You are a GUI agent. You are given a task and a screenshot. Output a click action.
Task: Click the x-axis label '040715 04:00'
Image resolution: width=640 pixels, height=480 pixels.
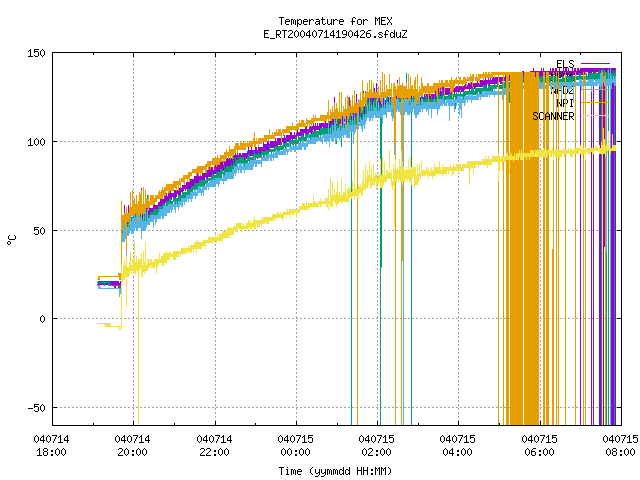(458, 446)
